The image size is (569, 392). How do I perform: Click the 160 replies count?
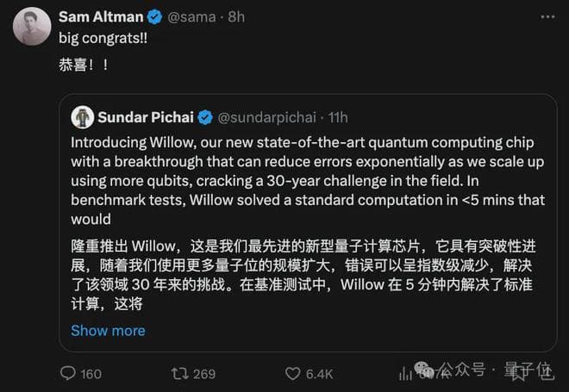91,373
